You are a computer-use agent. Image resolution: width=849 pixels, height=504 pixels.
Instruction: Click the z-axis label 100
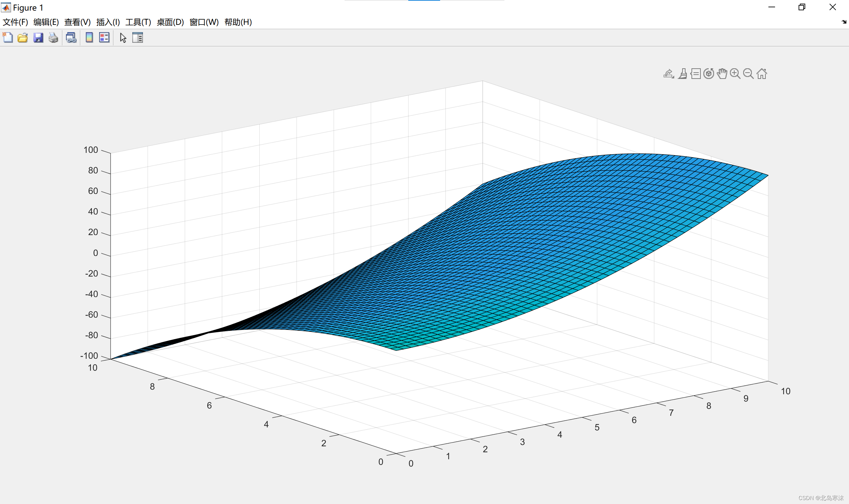(x=91, y=150)
